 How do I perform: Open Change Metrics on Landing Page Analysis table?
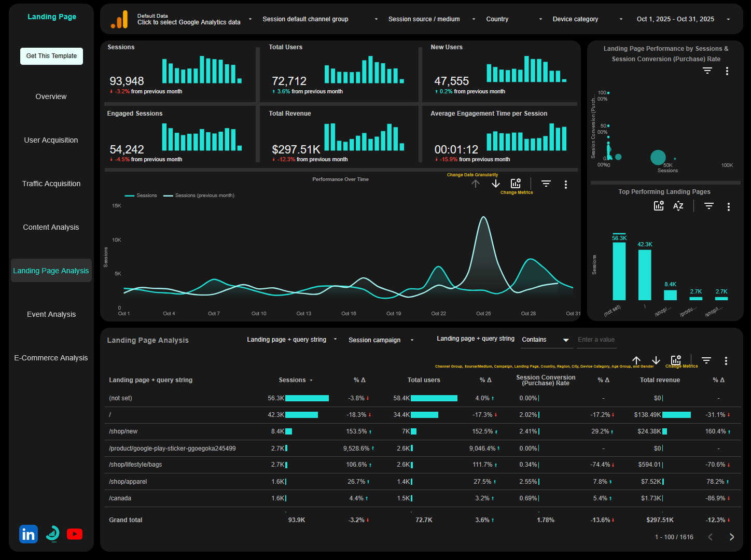676,359
